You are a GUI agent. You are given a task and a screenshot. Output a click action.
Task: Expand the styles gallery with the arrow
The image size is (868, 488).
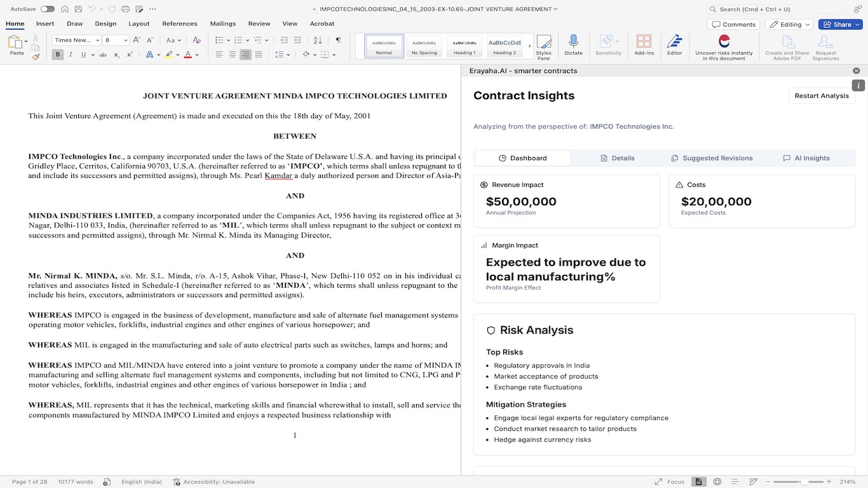click(x=529, y=45)
